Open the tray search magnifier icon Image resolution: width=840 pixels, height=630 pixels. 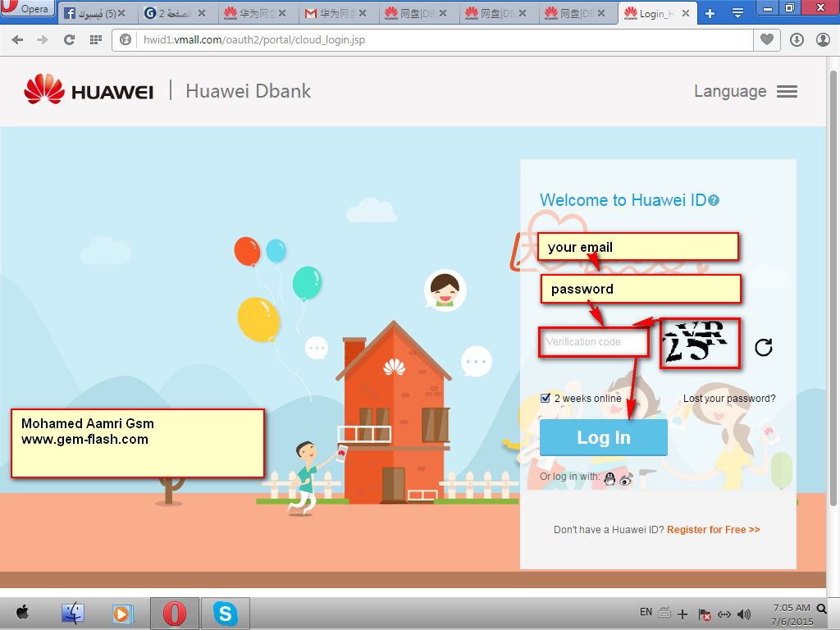click(821, 609)
